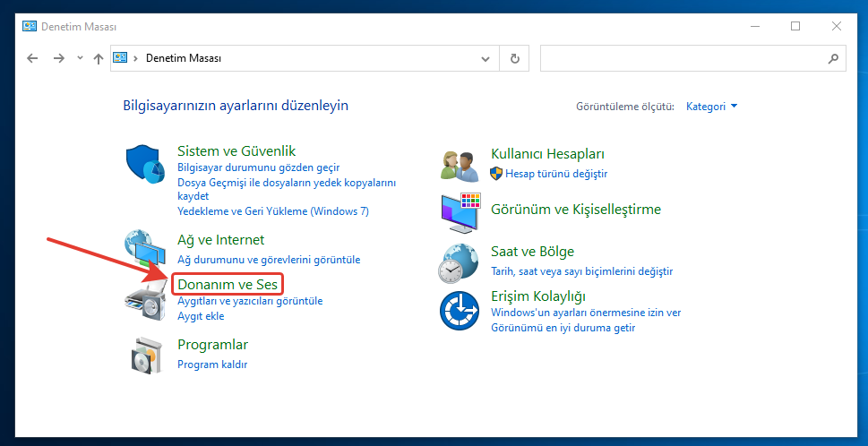
Task: Click Hesap türünü değiştir link
Action: (556, 173)
